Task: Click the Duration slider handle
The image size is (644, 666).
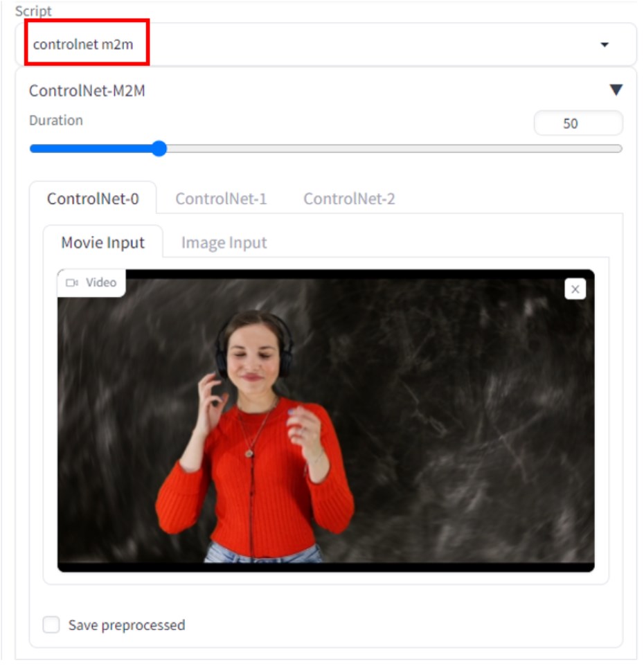Action: tap(159, 148)
